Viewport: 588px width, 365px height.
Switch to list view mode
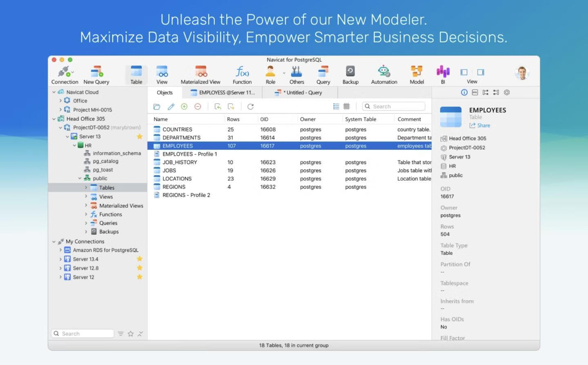(x=336, y=106)
